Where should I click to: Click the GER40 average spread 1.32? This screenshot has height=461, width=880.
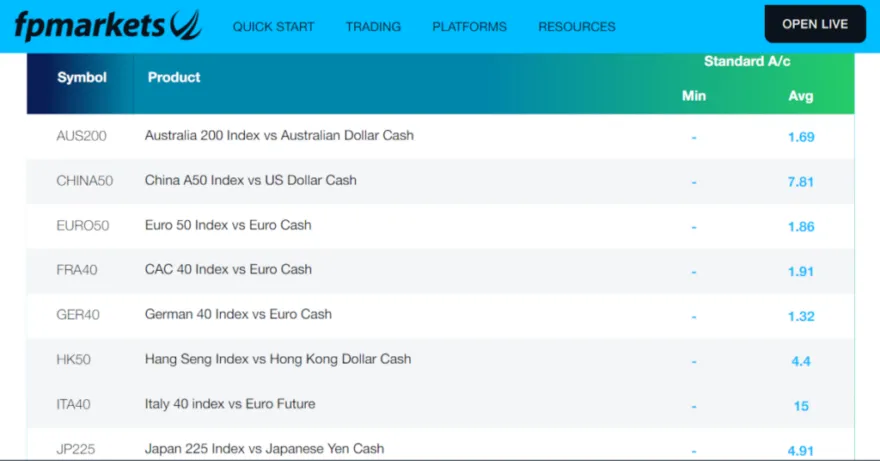coord(801,316)
